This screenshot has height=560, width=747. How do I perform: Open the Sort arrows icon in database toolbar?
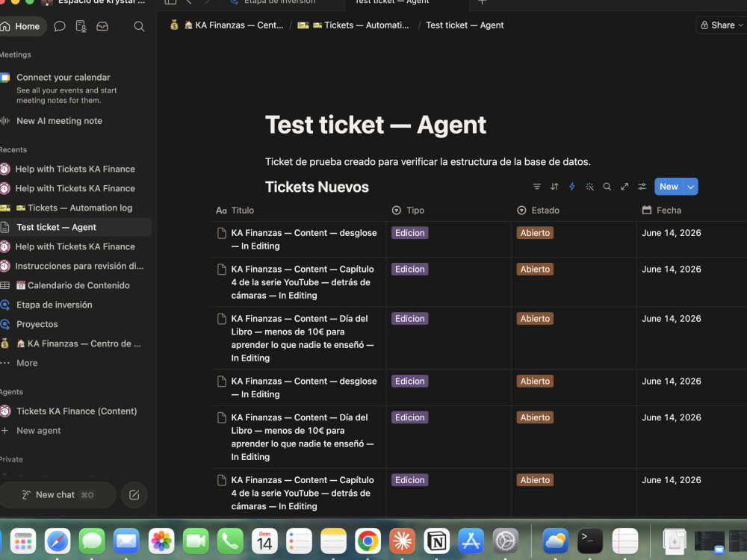coord(554,187)
